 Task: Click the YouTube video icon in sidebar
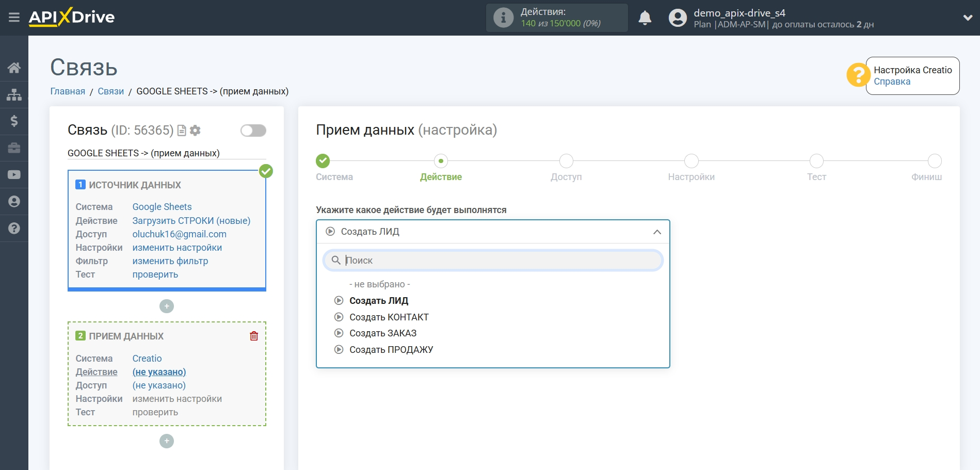(x=14, y=175)
